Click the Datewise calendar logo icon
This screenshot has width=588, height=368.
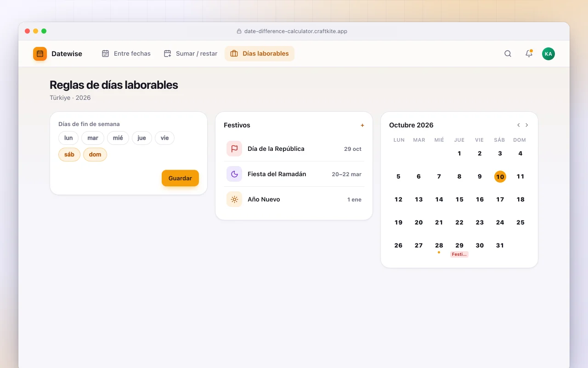(40, 54)
